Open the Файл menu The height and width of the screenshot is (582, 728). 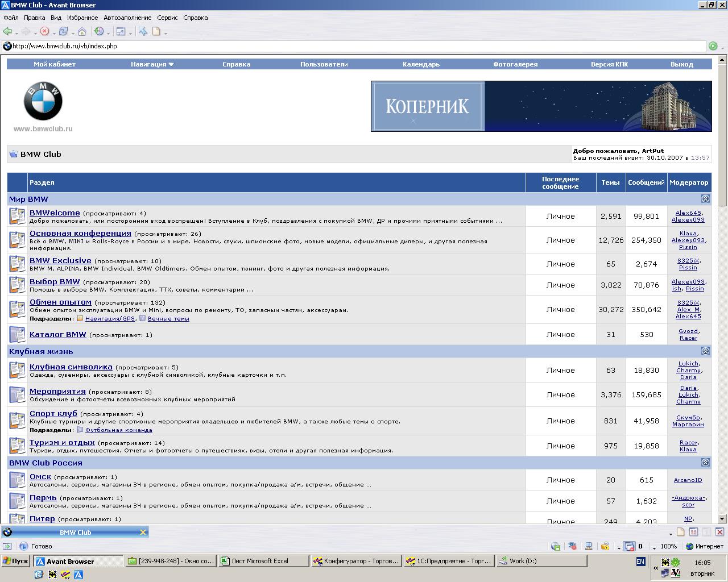(x=11, y=18)
